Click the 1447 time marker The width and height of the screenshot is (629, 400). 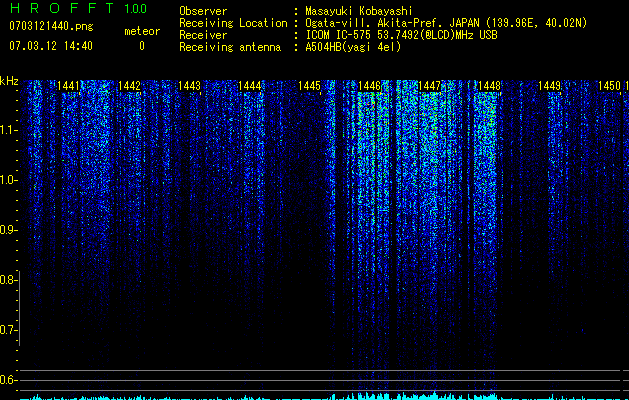pos(430,86)
